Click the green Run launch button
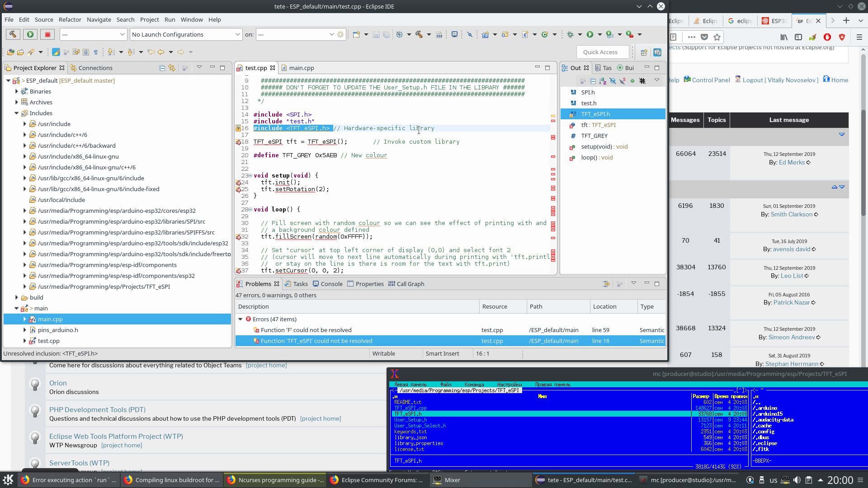 tap(30, 34)
